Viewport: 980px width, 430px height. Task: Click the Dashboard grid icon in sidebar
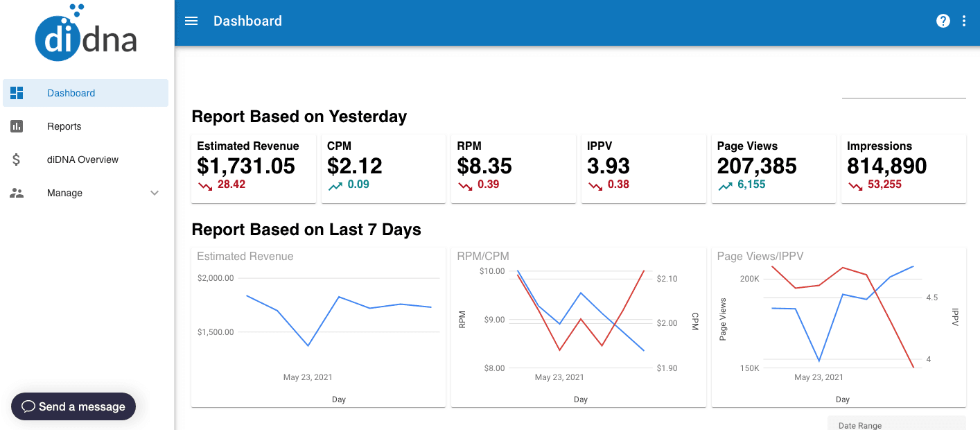coord(17,93)
